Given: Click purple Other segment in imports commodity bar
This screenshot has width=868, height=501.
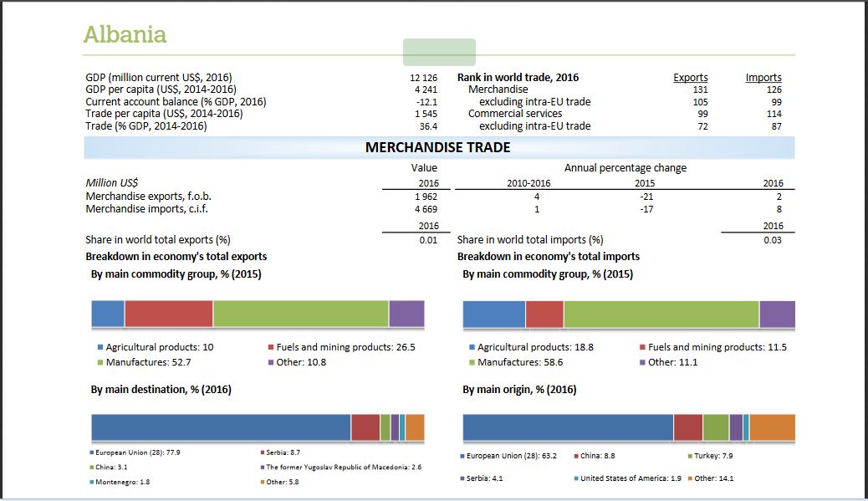Looking at the screenshot, I should 777,314.
